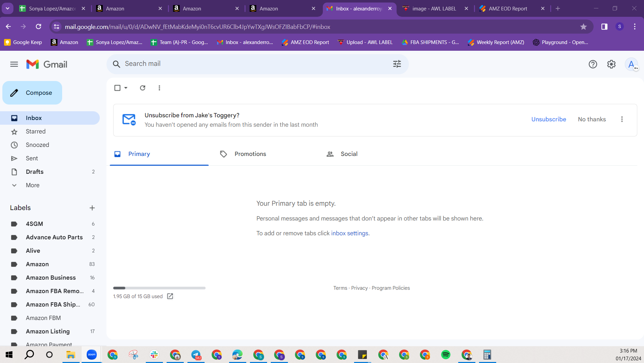Image resolution: width=644 pixels, height=363 pixels.
Task: Expand More in Gmail sidebar
Action: (x=33, y=185)
